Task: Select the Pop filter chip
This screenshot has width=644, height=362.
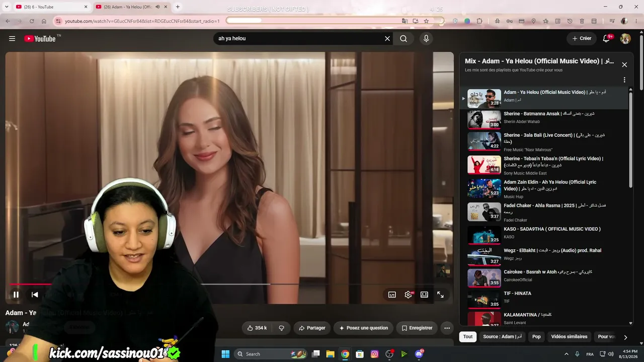Action: click(x=536, y=337)
